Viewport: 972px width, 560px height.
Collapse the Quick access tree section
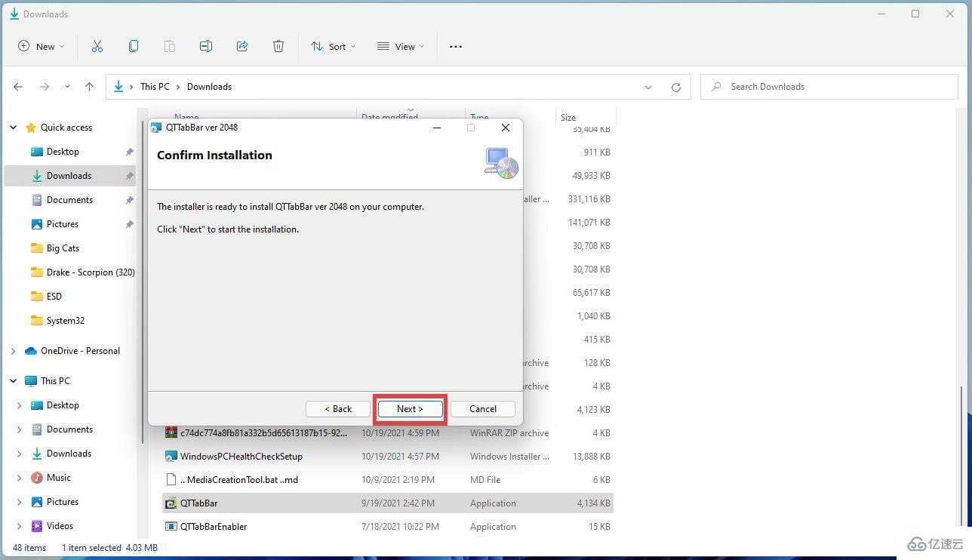13,128
